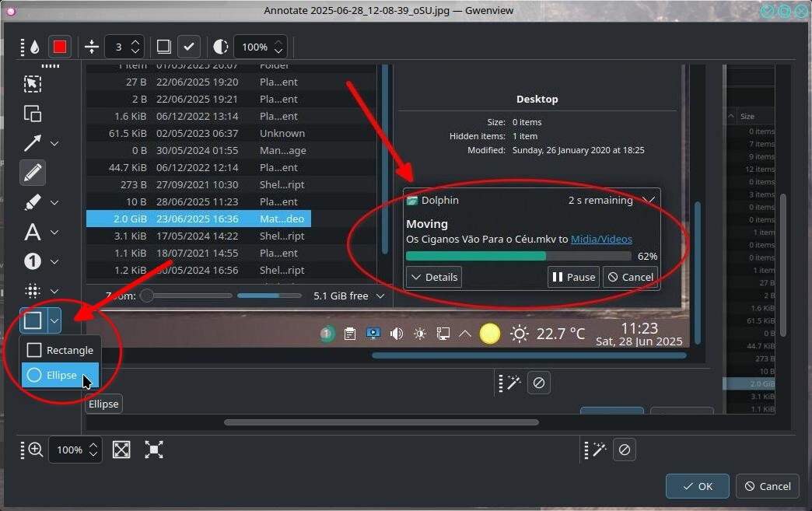This screenshot has width=812, height=511.
Task: Select the Marker highlighter tool
Action: (33, 202)
